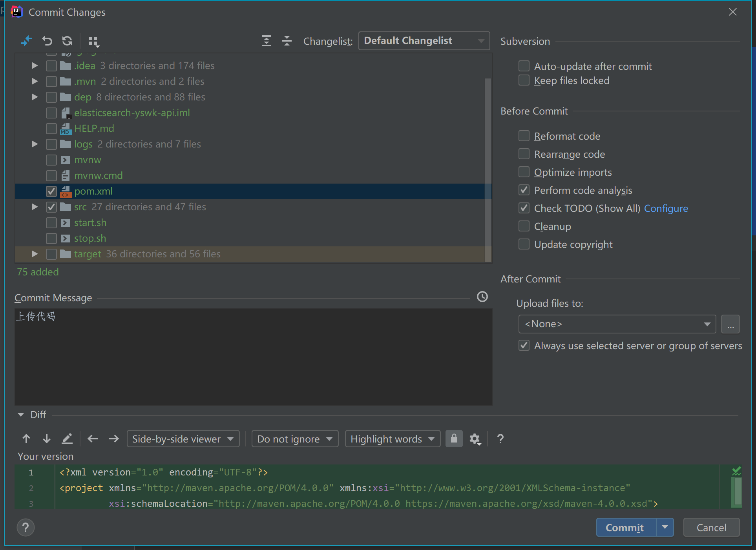Expand the target folder node
Image resolution: width=756 pixels, height=550 pixels.
(x=35, y=254)
